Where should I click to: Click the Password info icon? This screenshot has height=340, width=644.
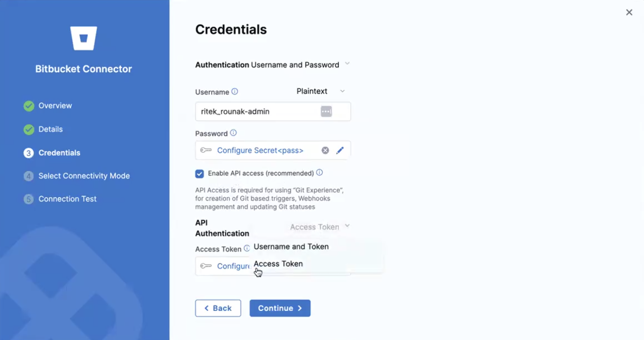coord(233,133)
